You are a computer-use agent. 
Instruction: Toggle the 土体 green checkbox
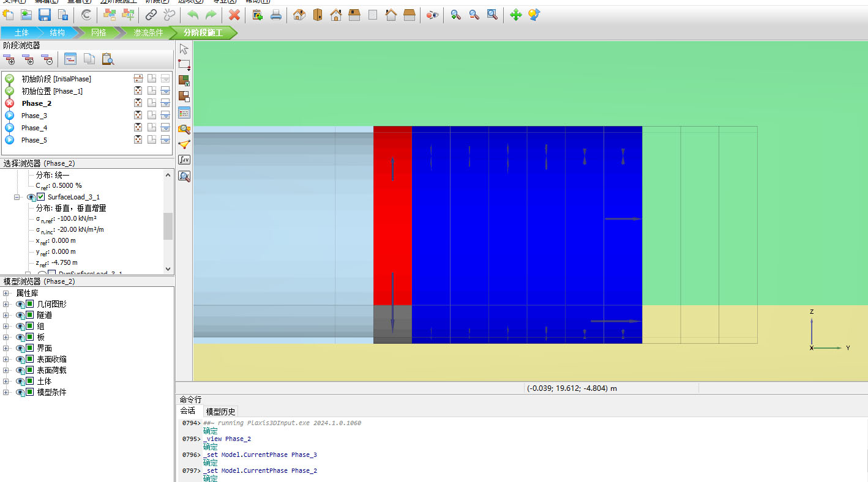(x=29, y=381)
